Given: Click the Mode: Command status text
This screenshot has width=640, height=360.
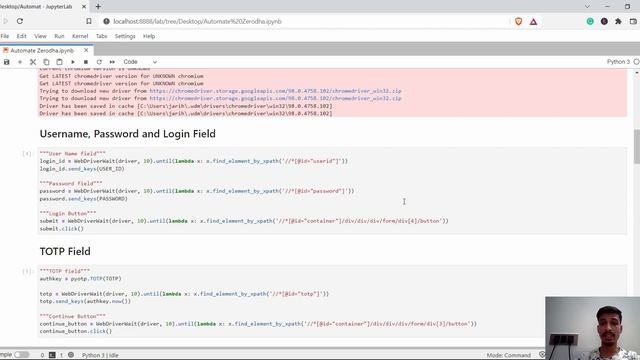Looking at the screenshot, I should tap(509, 355).
